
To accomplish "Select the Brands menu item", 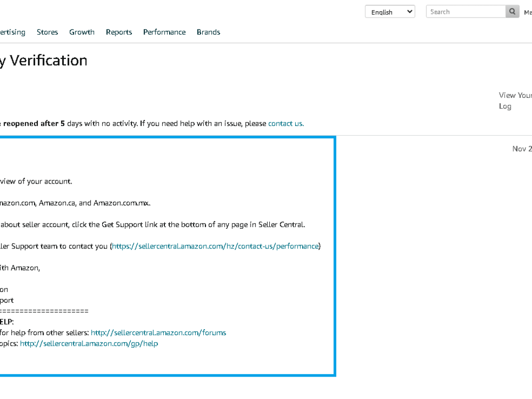I will pos(208,32).
